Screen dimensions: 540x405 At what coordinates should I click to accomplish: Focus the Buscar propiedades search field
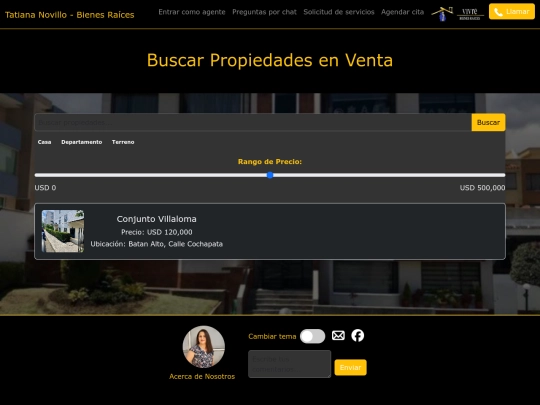coord(253,122)
